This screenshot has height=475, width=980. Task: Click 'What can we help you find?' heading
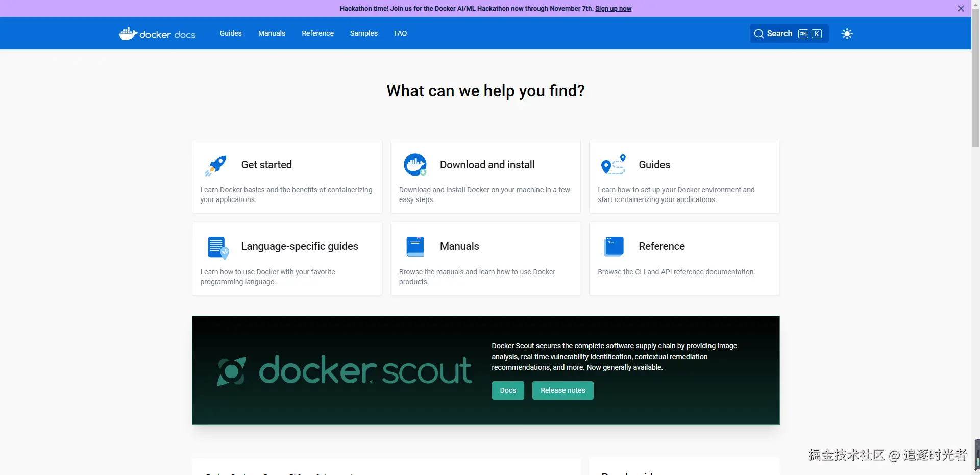(x=485, y=91)
